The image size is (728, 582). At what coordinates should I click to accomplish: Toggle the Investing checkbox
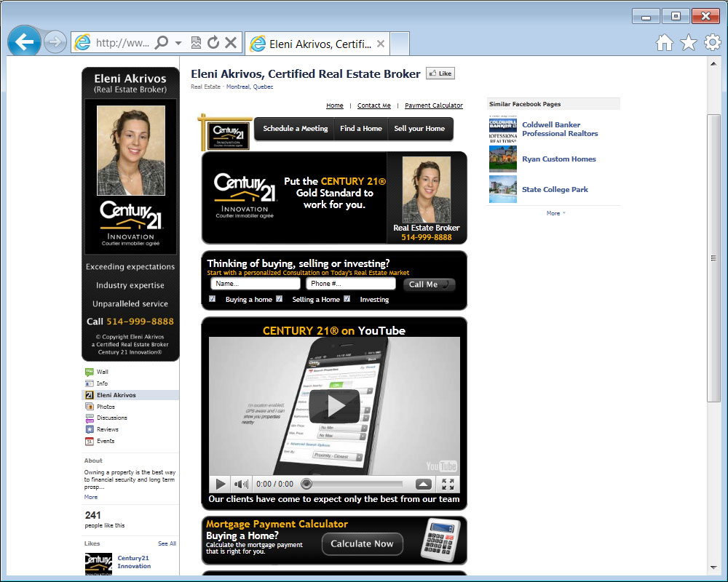point(347,299)
